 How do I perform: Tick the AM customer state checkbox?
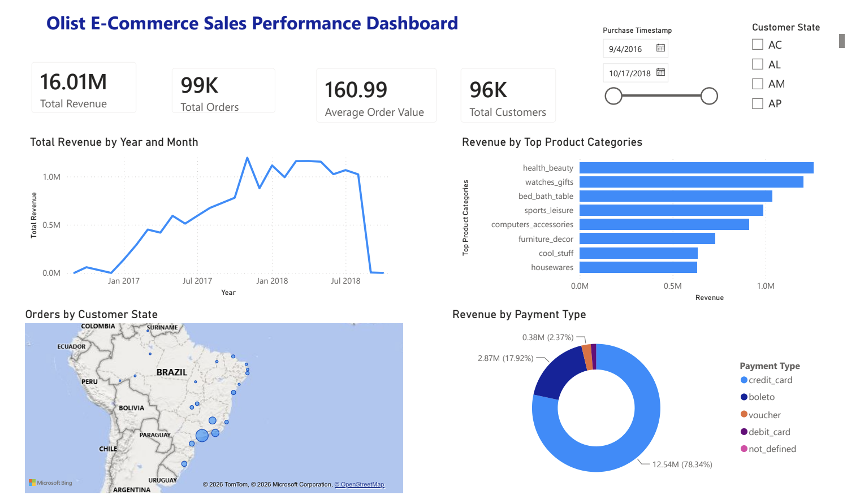(758, 84)
